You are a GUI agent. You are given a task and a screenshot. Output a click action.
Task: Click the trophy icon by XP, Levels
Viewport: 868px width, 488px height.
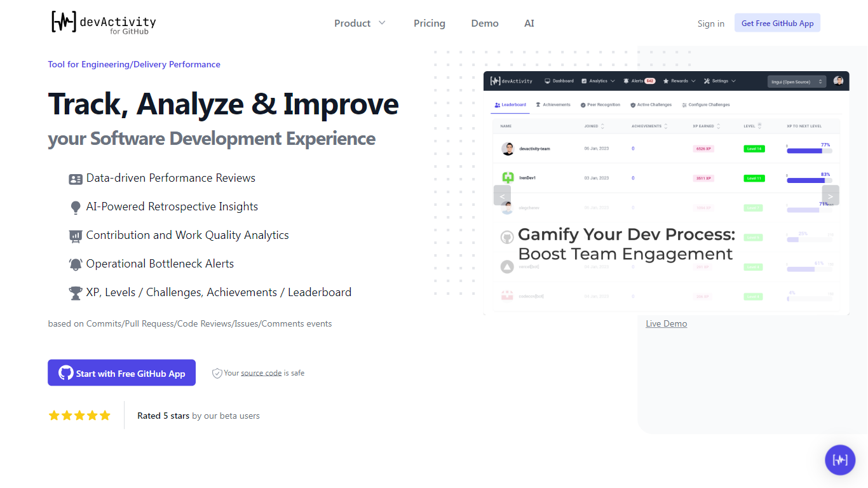(x=76, y=293)
